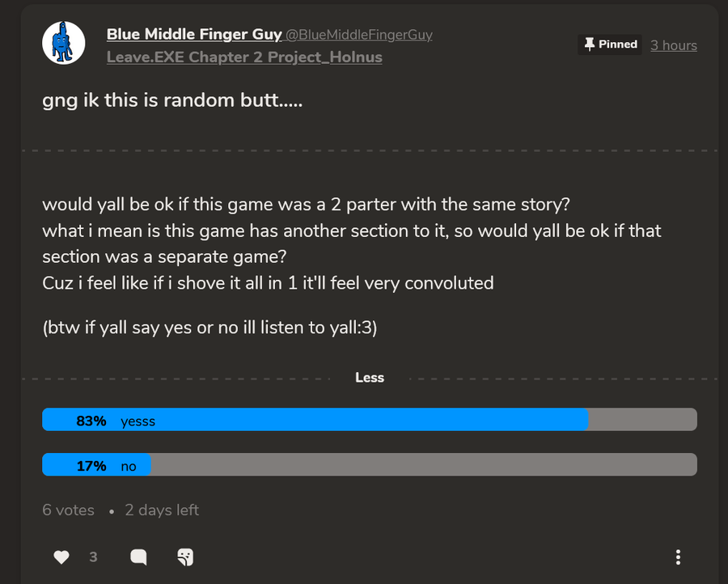Screen dimensions: 728x584
Task: Click the @BlueMiddleFingerGuy username handle
Action: pyautogui.click(x=359, y=35)
